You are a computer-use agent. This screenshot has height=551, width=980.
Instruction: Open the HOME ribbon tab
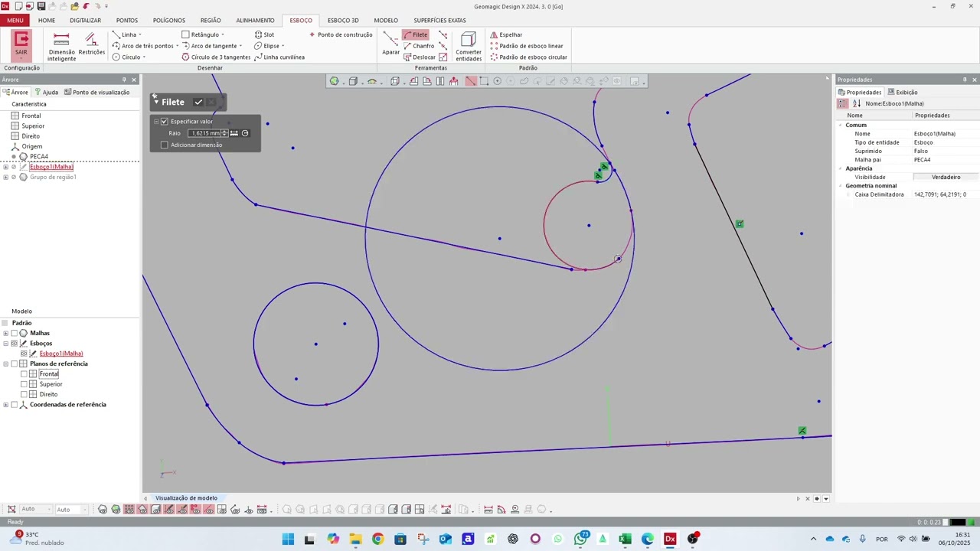(46, 21)
